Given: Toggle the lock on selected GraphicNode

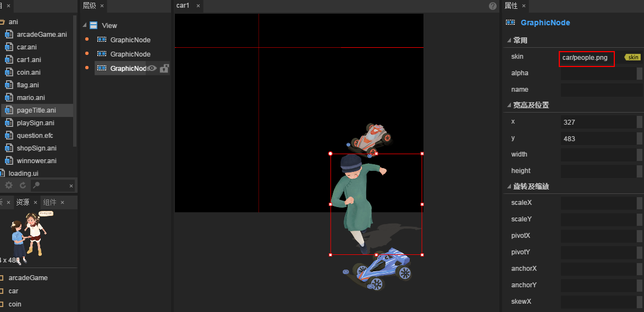Looking at the screenshot, I should point(164,69).
